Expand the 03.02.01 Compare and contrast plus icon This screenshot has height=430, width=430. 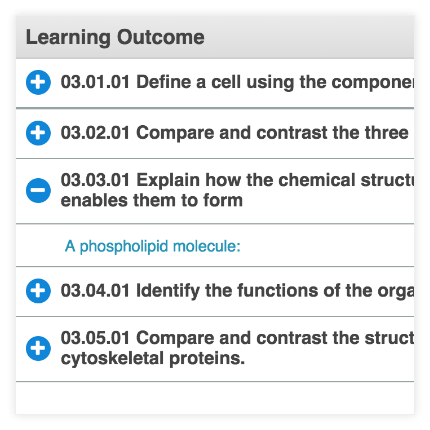click(x=38, y=133)
